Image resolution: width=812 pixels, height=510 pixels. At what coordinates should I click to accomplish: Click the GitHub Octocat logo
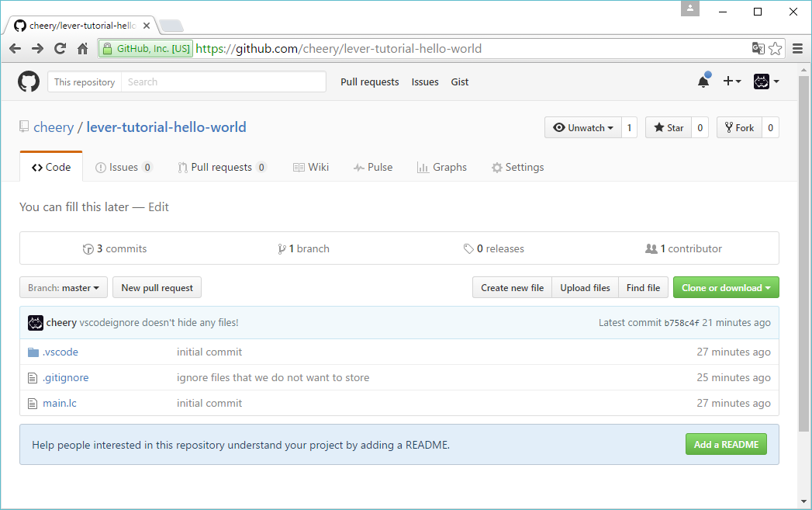pos(29,82)
